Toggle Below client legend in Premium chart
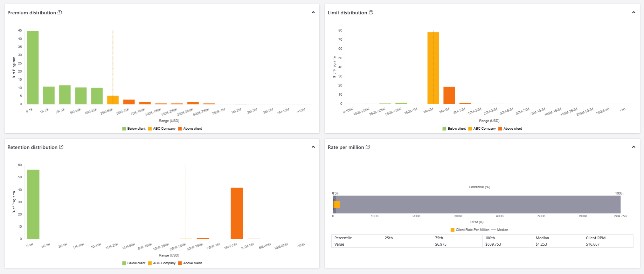 [x=134, y=129]
